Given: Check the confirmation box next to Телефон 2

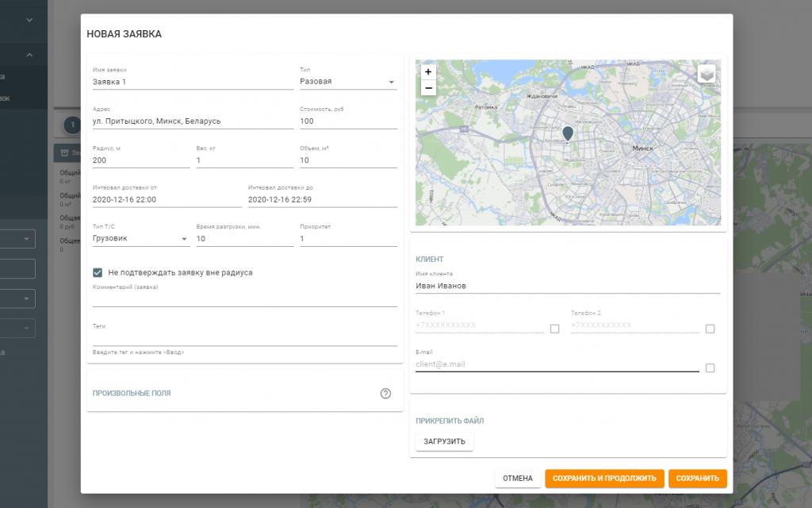Looking at the screenshot, I should [x=710, y=328].
